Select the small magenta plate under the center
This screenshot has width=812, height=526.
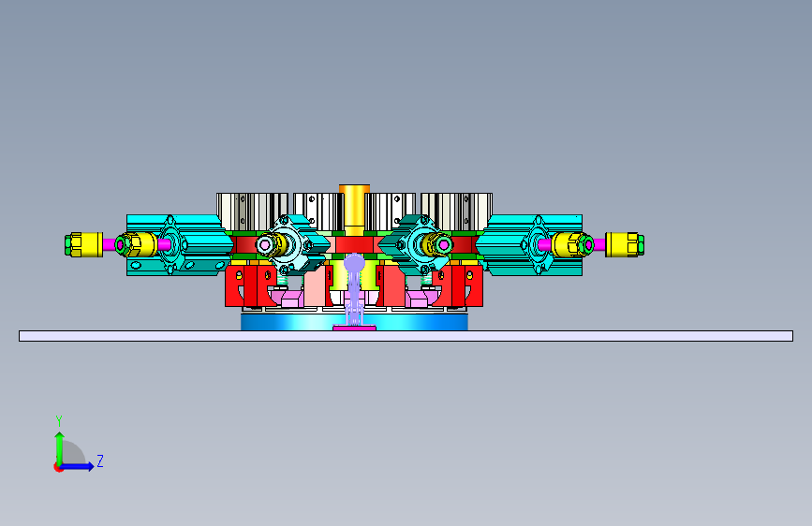pos(354,328)
